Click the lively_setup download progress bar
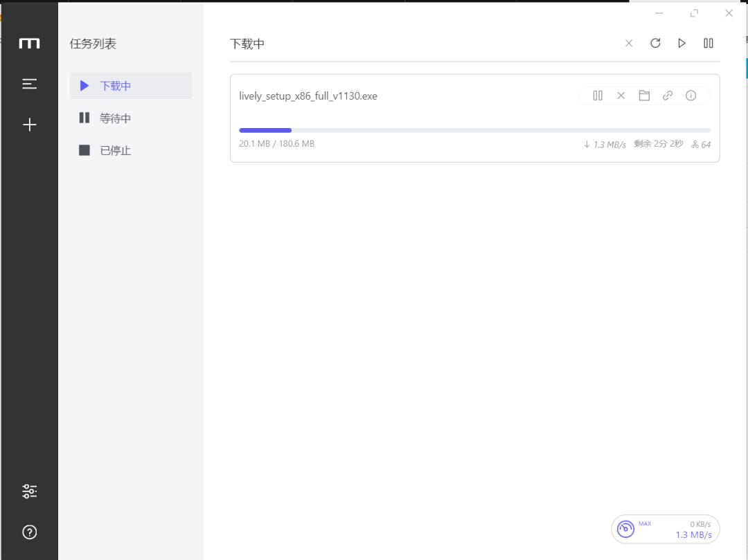 click(474, 130)
